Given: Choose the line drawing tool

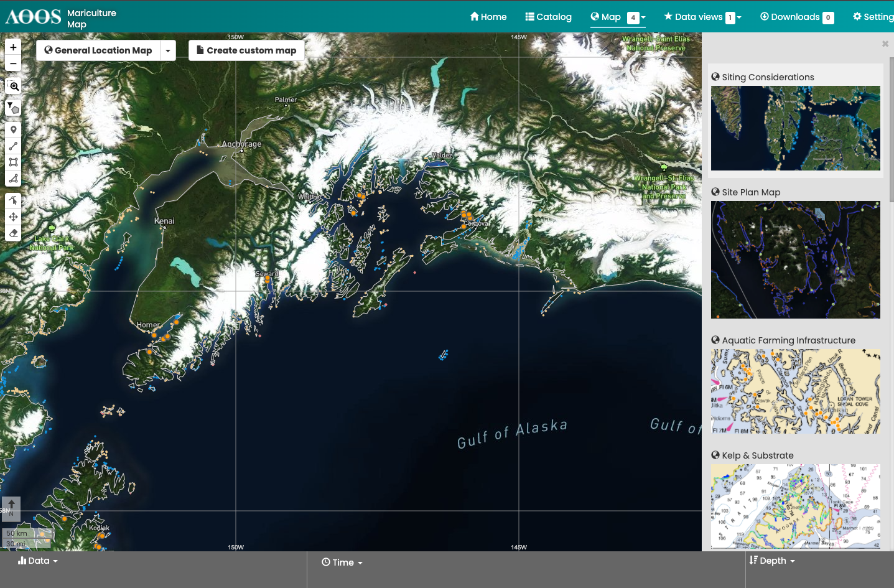Looking at the screenshot, I should point(13,146).
